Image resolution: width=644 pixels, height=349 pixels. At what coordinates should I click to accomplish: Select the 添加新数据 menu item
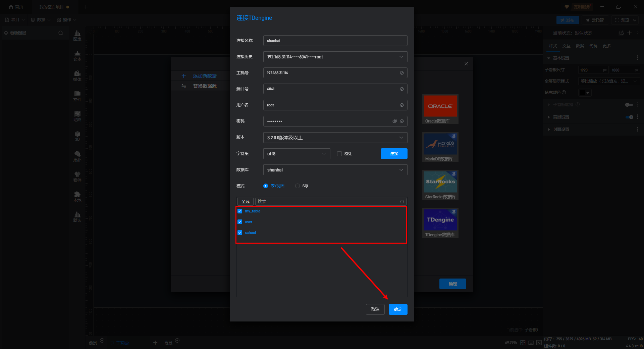point(205,76)
